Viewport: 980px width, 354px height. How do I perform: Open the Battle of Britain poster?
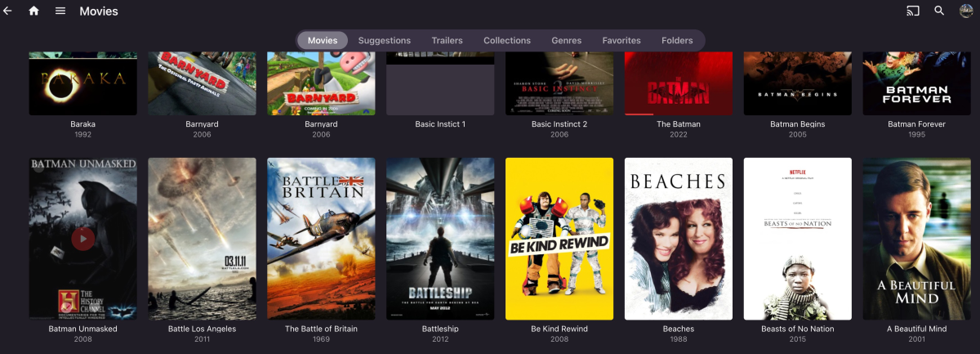(321, 239)
